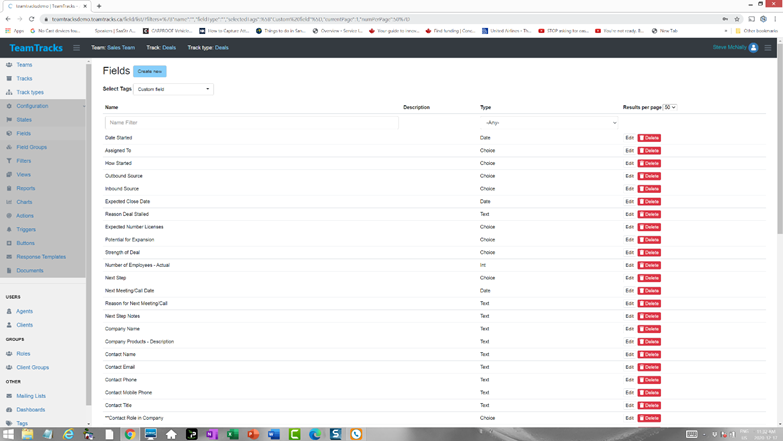This screenshot has width=783, height=441.
Task: Open the Select Tags 'Custom field' dropdown
Action: [173, 89]
